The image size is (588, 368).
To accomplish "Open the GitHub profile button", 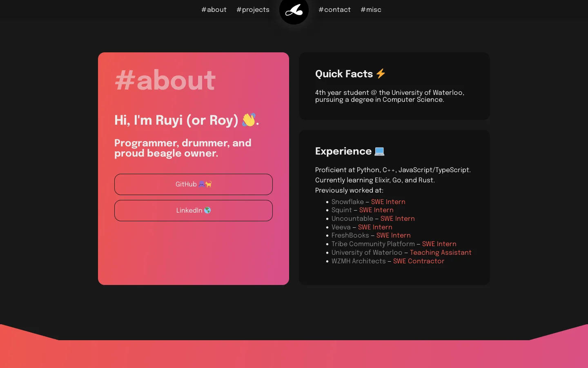I will (194, 184).
